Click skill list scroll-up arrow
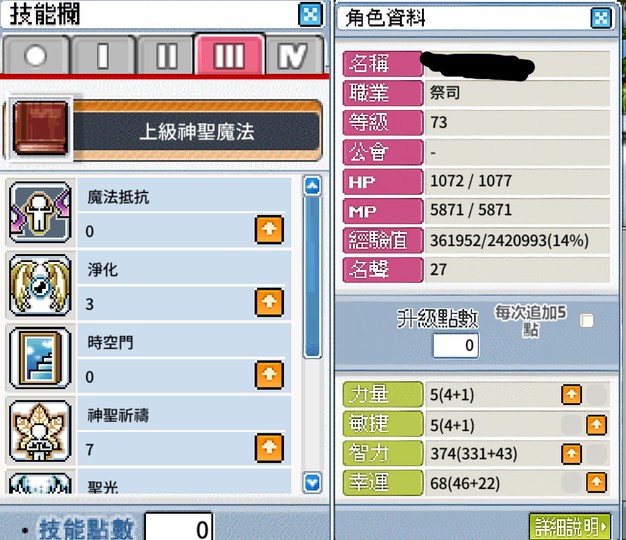626x540 pixels. pyautogui.click(x=312, y=186)
